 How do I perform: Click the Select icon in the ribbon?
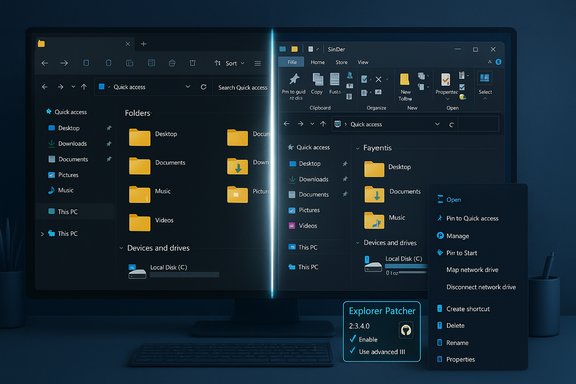click(x=485, y=78)
